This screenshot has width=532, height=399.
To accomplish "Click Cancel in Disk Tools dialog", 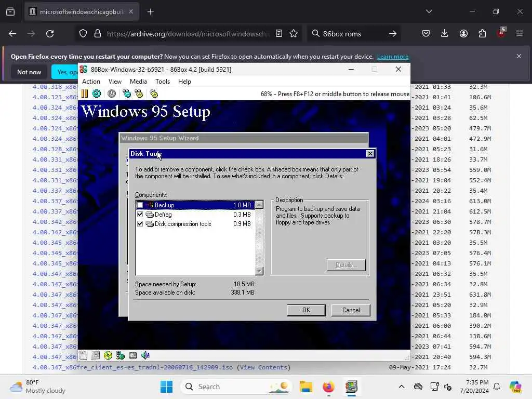I will (351, 310).
